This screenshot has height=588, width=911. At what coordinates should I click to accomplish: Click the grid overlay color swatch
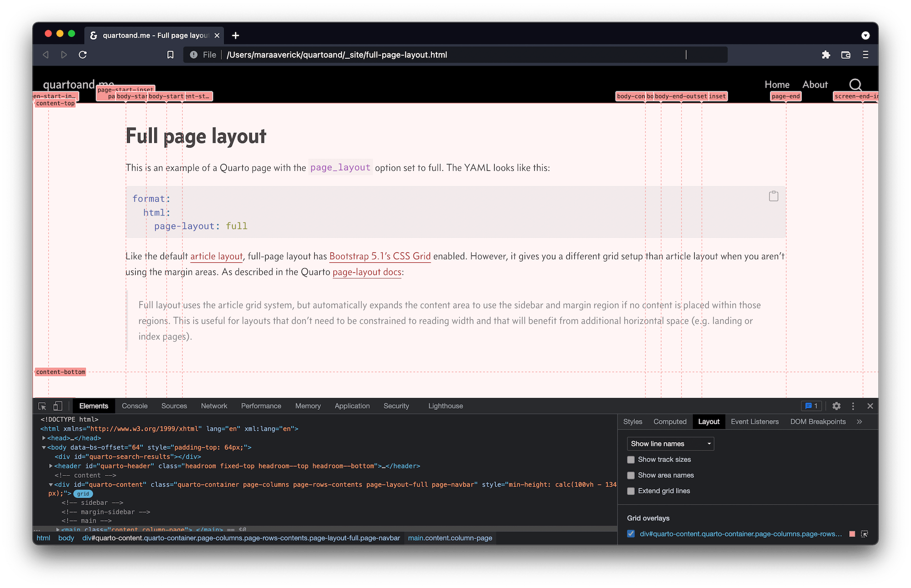[x=852, y=533]
